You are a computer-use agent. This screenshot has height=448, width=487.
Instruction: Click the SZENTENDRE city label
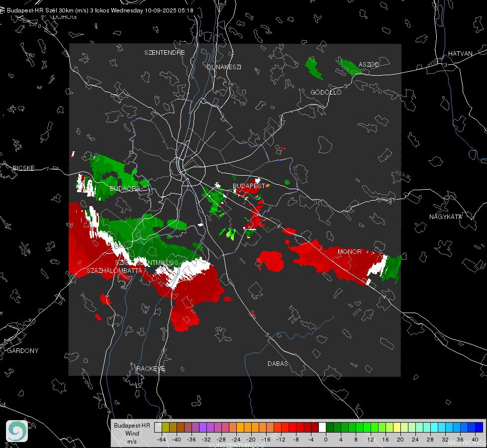coord(164,53)
